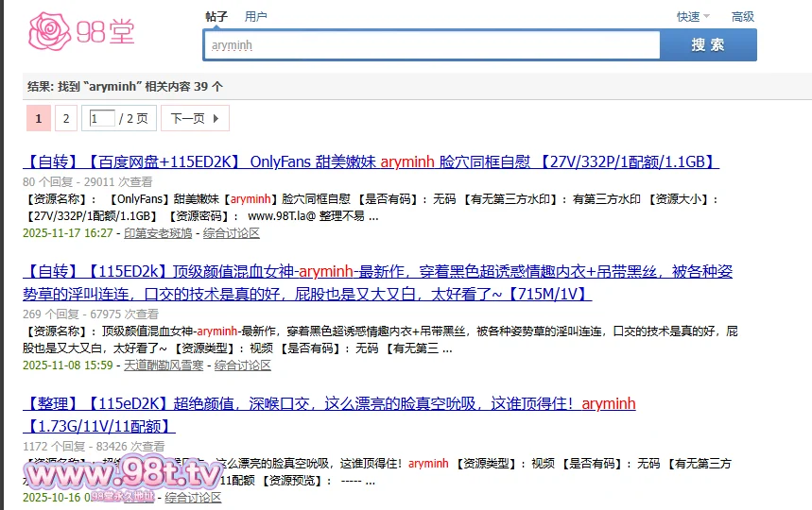Open author profile 天道酬勤风雪寒
This screenshot has width=812, height=510.
coord(164,365)
